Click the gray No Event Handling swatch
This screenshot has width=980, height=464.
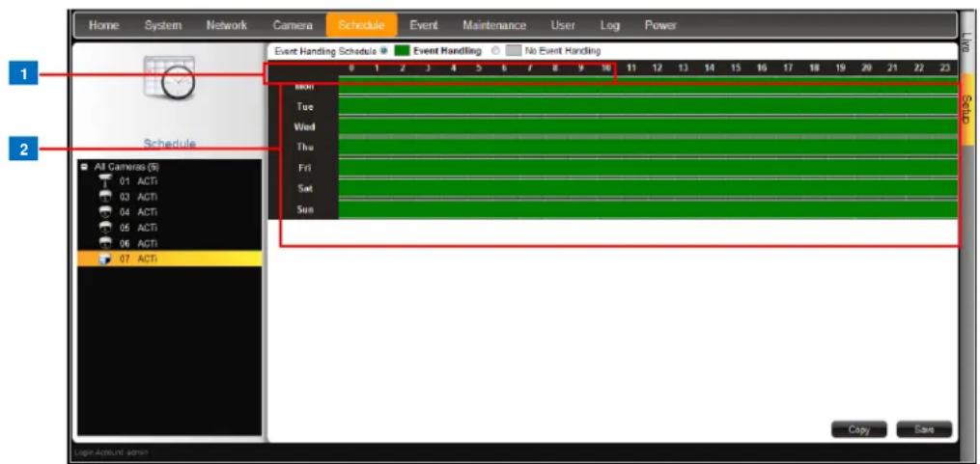(x=513, y=50)
